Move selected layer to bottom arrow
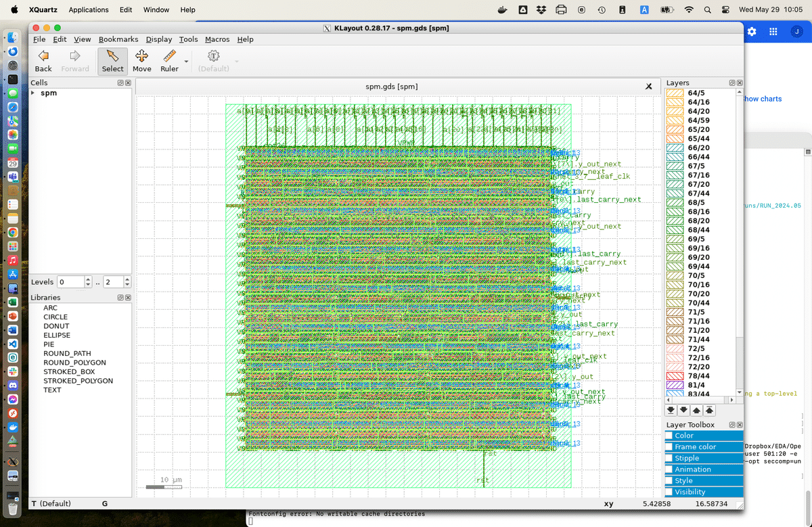 click(671, 410)
